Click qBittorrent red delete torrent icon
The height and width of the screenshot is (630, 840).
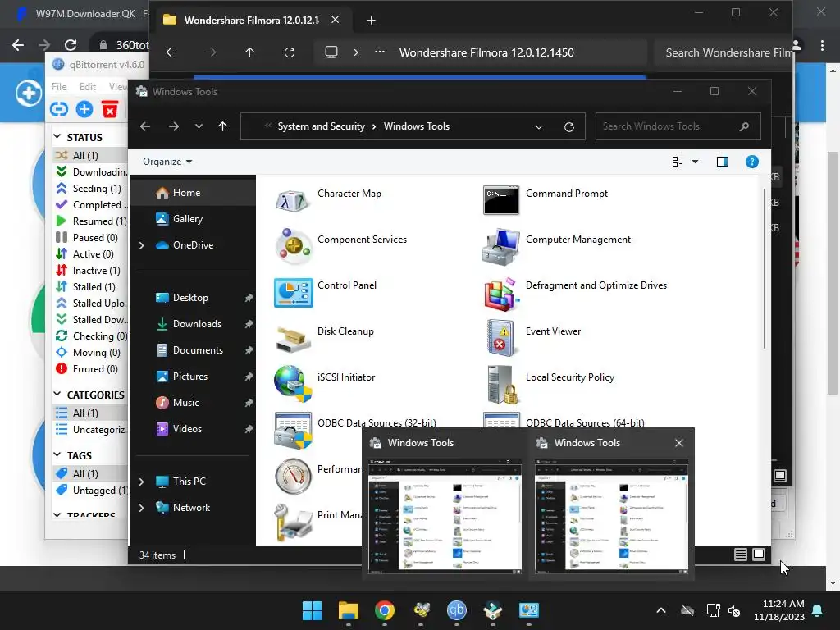[110, 109]
